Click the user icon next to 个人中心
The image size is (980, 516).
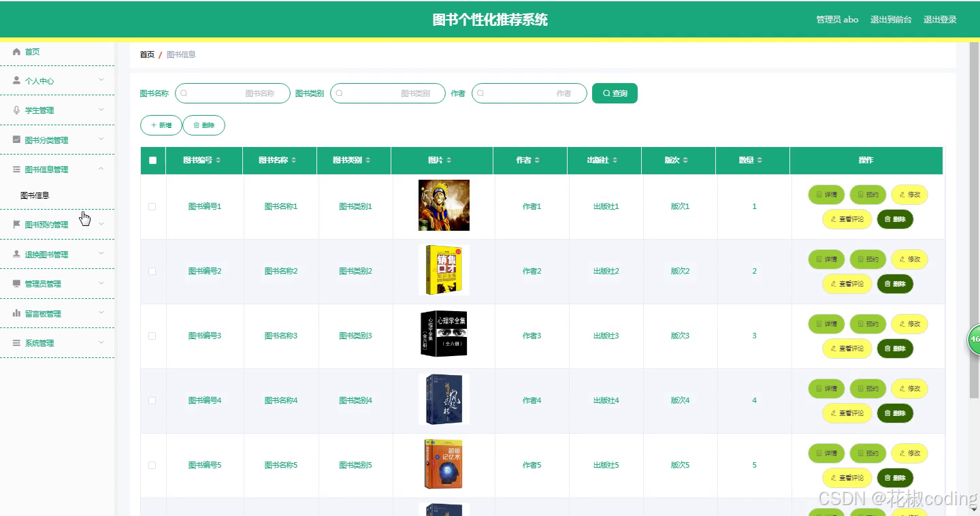(15, 80)
